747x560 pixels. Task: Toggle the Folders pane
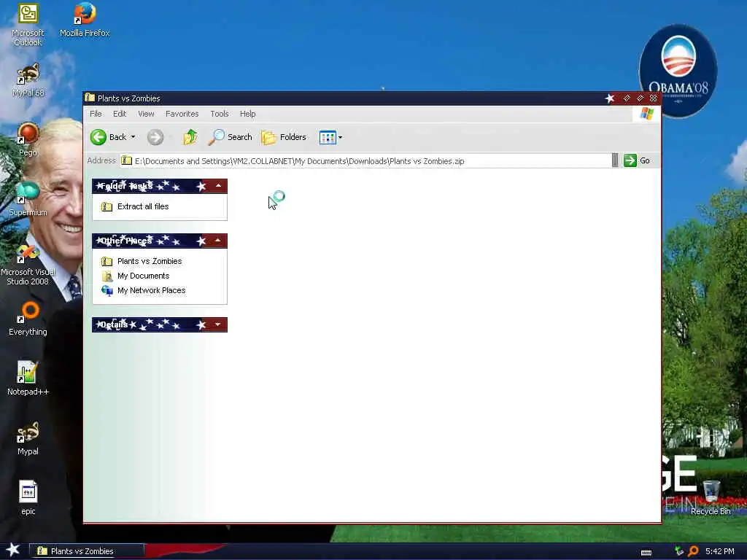284,137
